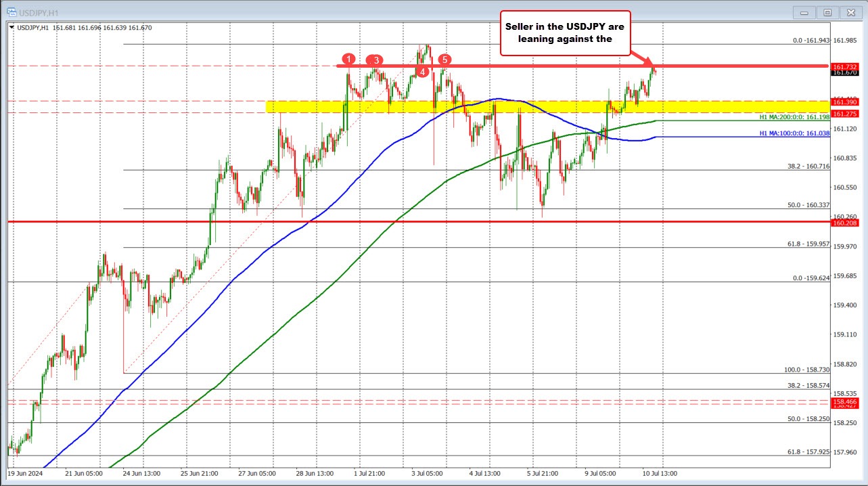Screen dimensions: 868x486
Task: Click the 25 Jun 21:00 time axis label
Action: [201, 473]
